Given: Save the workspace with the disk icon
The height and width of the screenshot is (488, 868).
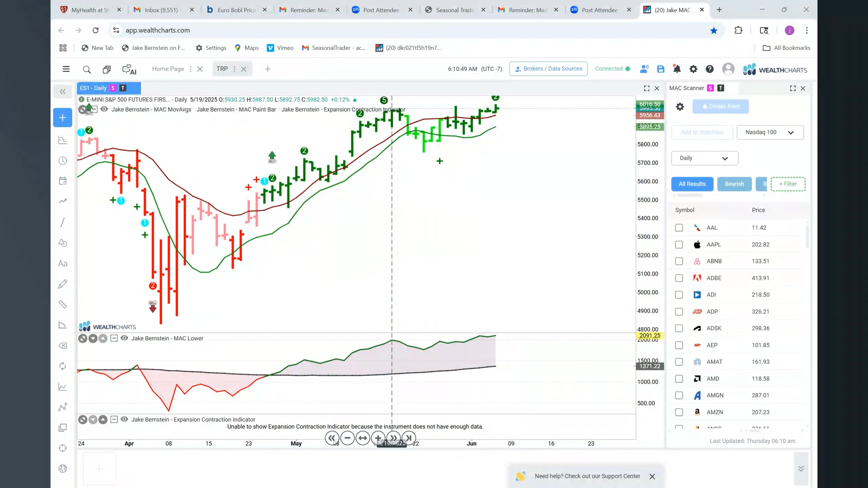Looking at the screenshot, I should (x=660, y=69).
